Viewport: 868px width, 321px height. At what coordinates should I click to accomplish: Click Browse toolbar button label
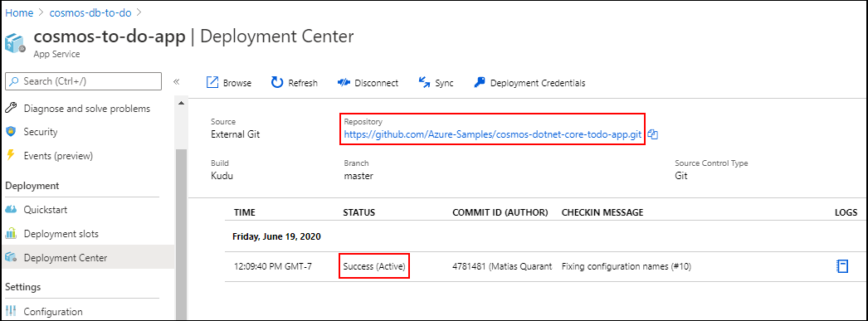[x=237, y=83]
